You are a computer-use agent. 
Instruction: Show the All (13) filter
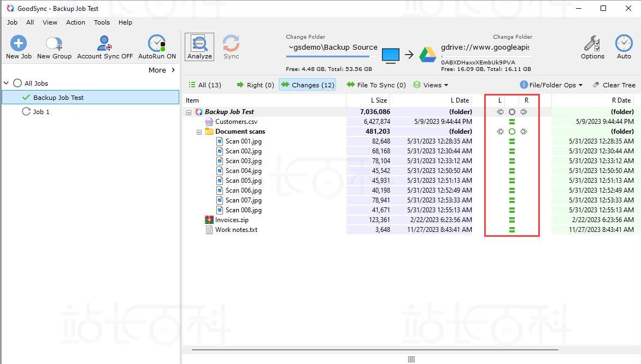205,85
